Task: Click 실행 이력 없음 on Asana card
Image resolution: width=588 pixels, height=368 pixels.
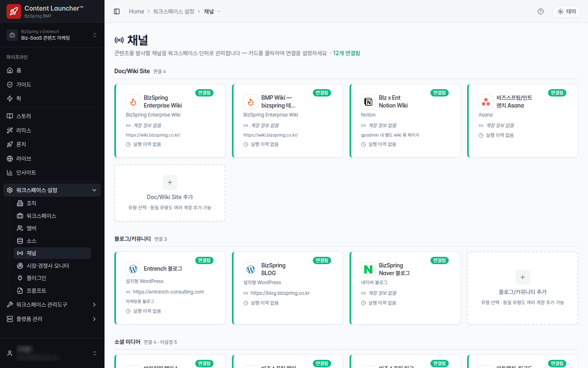Action: pos(500,135)
